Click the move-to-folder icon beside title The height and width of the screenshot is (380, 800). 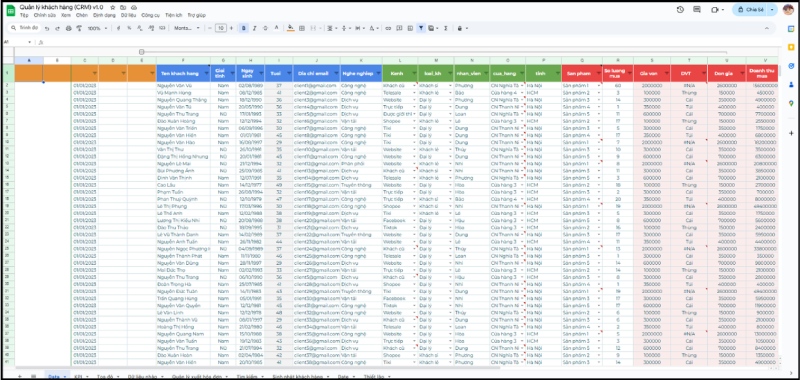coord(123,8)
